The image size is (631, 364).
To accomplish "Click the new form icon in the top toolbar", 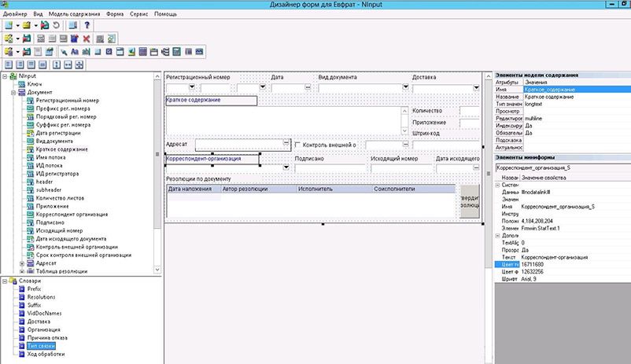I will pos(9,25).
